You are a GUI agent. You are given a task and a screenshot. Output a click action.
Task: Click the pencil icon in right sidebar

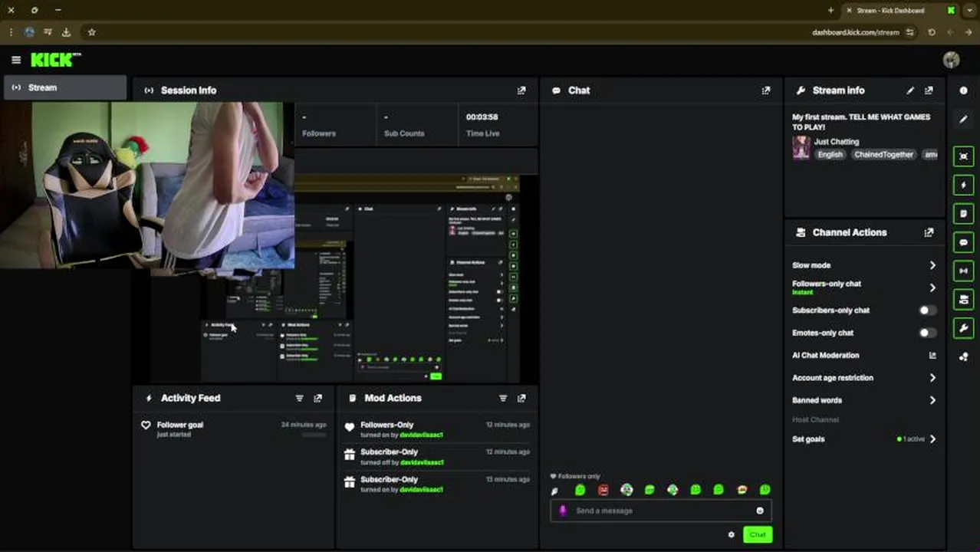pos(963,120)
